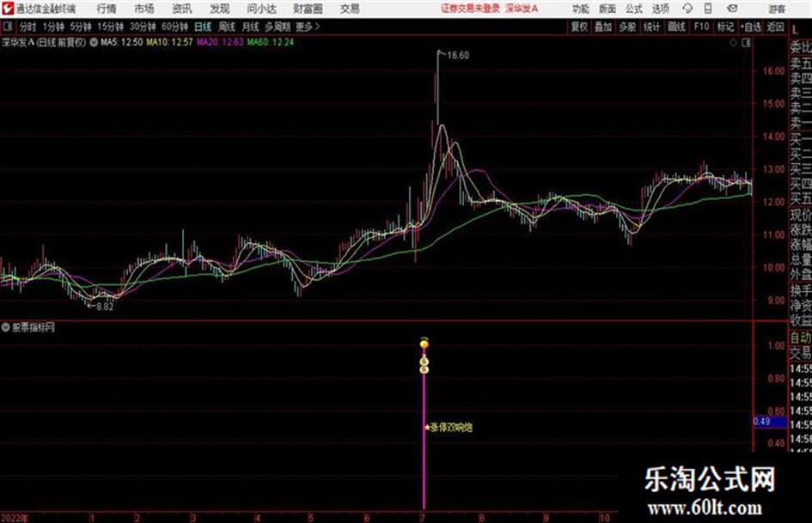This screenshot has height=523, width=812.
Task: Click the 16.00 price axis label
Action: click(774, 71)
